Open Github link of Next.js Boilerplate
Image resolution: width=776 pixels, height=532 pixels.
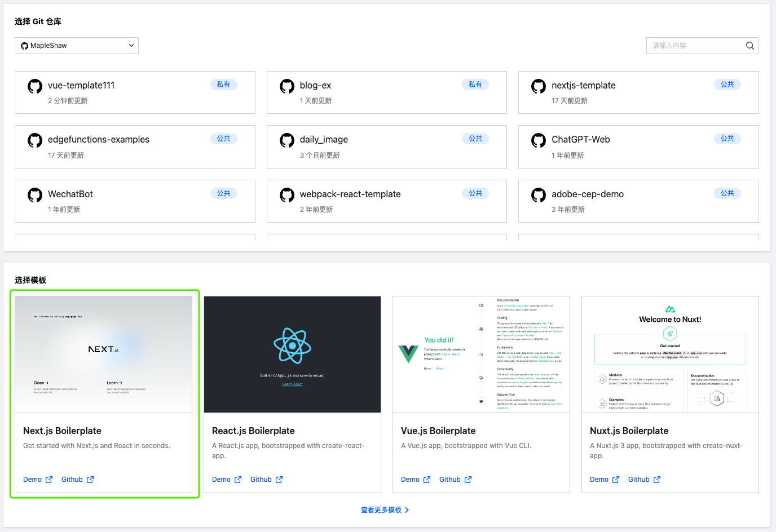click(72, 480)
